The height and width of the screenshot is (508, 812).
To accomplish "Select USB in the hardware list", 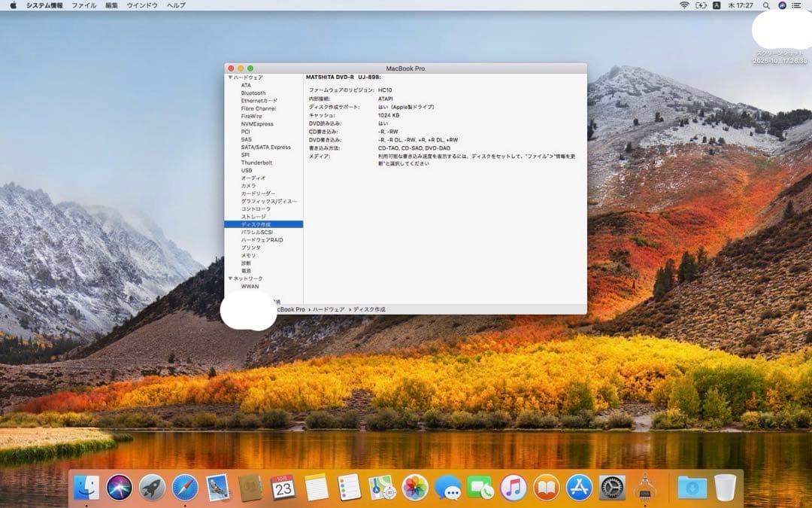I will click(x=247, y=171).
